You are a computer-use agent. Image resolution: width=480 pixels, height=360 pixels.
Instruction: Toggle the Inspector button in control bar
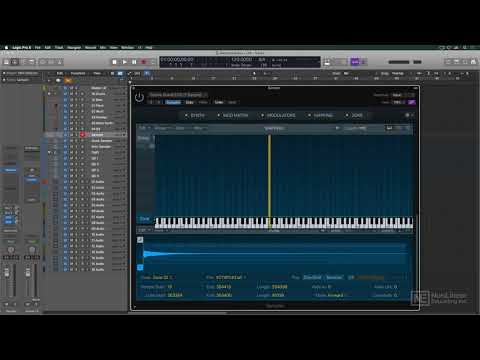14,62
